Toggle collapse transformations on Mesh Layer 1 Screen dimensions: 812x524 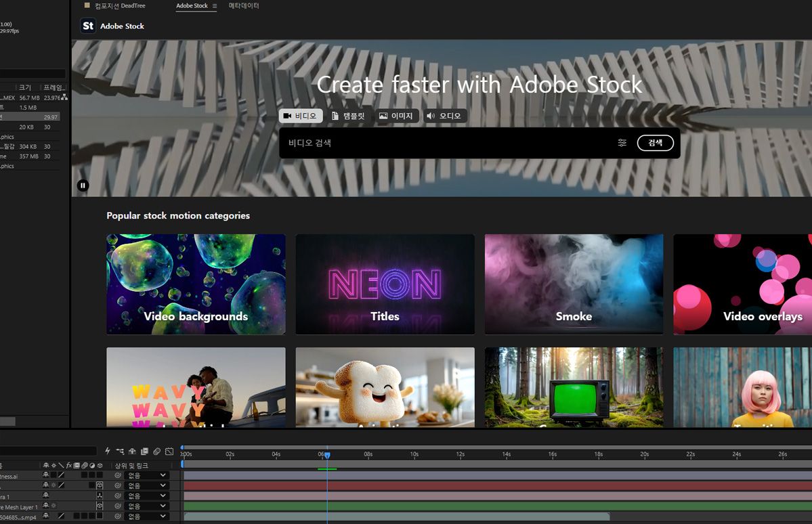54,506
